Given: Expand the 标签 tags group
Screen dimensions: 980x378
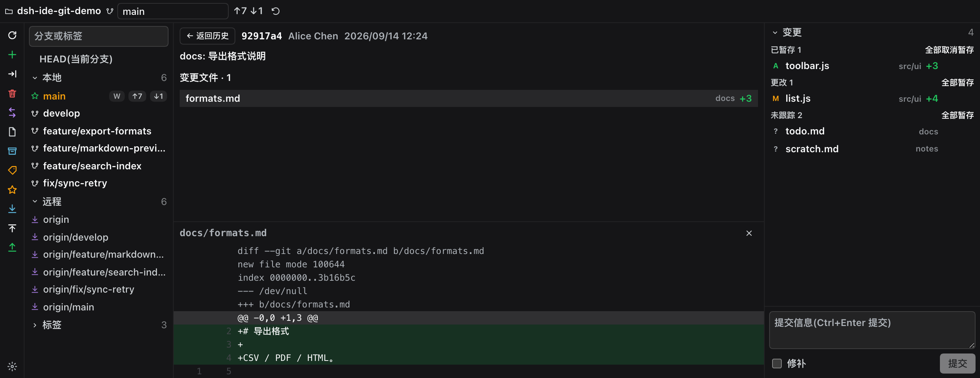Looking at the screenshot, I should (35, 325).
